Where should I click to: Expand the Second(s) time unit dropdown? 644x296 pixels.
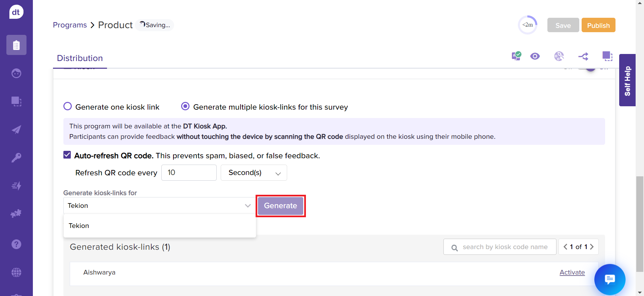click(x=254, y=173)
